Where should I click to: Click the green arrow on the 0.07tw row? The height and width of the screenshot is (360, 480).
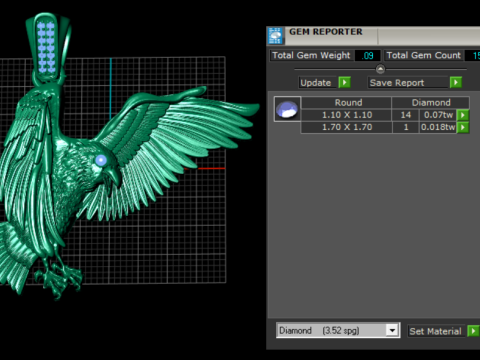coord(463,115)
